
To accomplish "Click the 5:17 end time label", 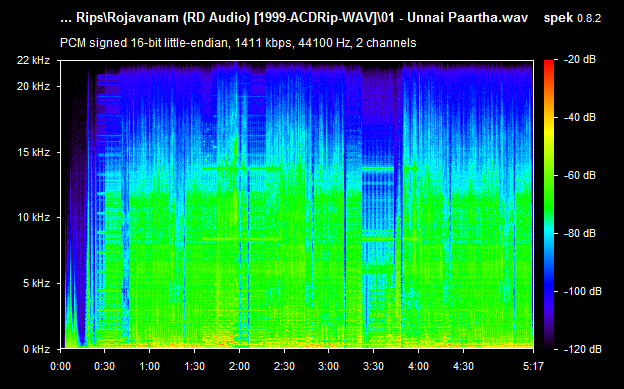I will [x=533, y=366].
